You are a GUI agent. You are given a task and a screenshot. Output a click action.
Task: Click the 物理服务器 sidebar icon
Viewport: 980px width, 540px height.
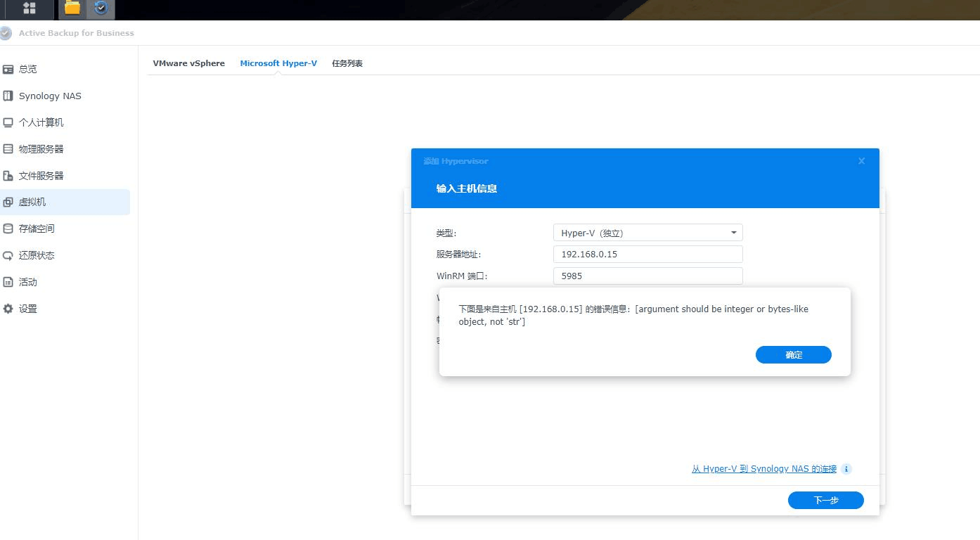pyautogui.click(x=8, y=149)
